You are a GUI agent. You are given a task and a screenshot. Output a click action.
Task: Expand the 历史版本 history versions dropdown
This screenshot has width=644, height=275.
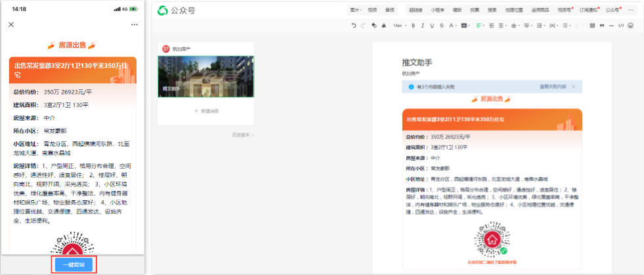click(x=243, y=135)
